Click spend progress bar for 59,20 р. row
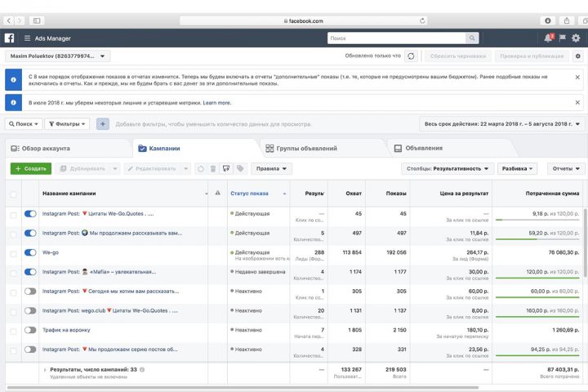Image resolution: width=588 pixels, height=392 pixels. click(537, 239)
